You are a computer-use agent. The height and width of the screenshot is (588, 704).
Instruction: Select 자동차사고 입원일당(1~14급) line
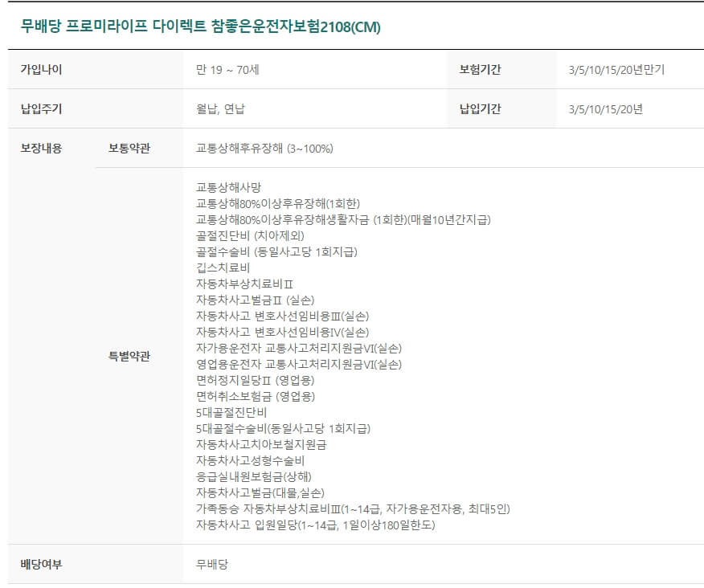(x=316, y=525)
